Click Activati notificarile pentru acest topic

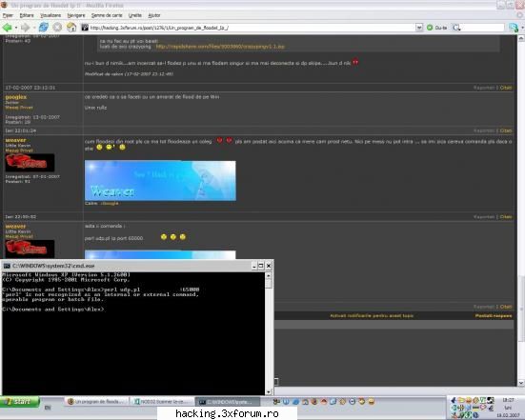coord(372,315)
